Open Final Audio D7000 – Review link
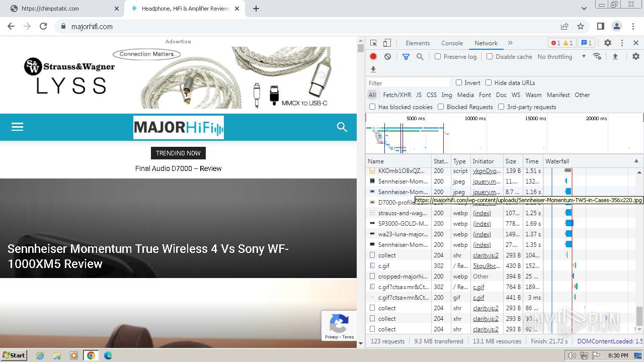The width and height of the screenshot is (644, 362). coord(178,168)
